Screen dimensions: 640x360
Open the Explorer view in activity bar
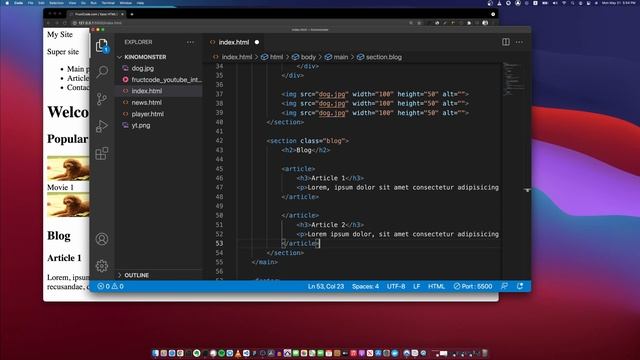pyautogui.click(x=102, y=45)
